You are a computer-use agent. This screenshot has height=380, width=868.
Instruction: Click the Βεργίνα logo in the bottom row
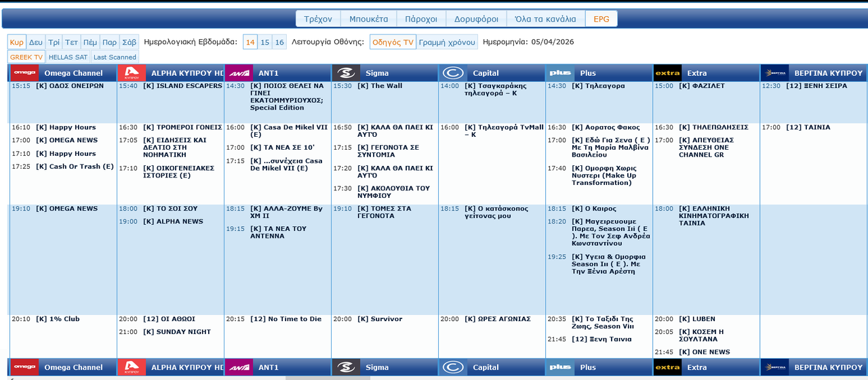775,367
